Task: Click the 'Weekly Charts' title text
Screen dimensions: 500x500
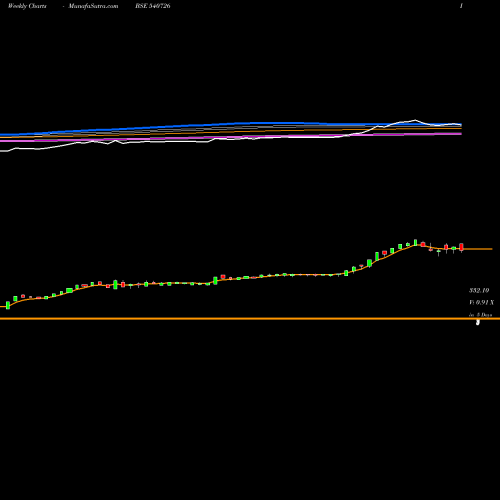Action: (27, 6)
